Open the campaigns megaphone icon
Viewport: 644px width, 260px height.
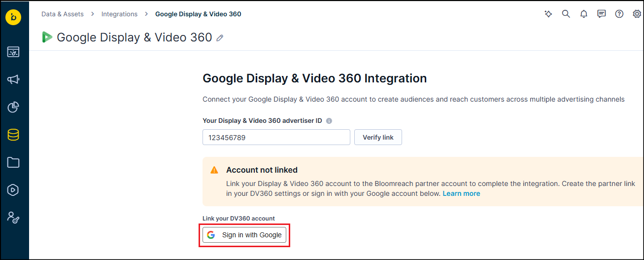(13, 79)
